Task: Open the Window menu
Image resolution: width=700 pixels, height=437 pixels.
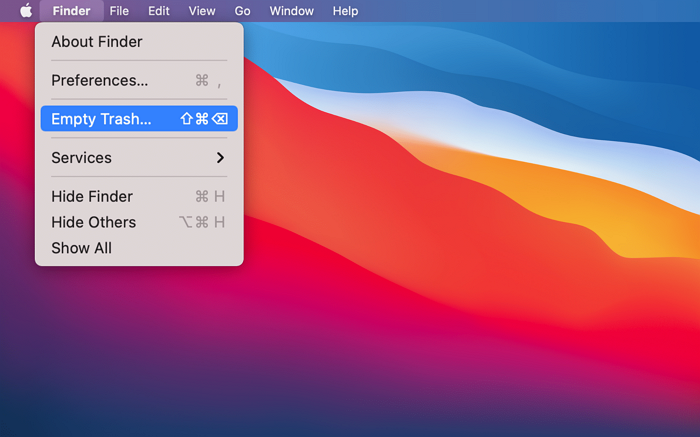Action: pyautogui.click(x=291, y=11)
